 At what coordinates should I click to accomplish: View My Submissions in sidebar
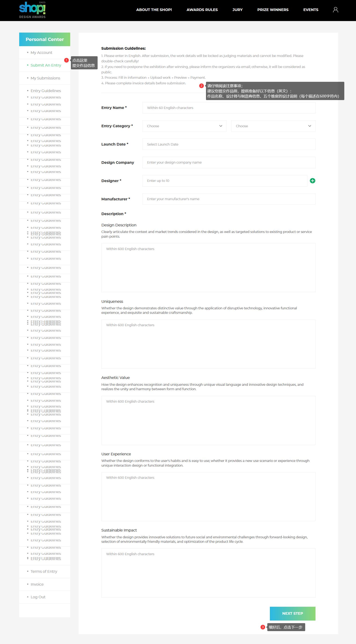(45, 78)
